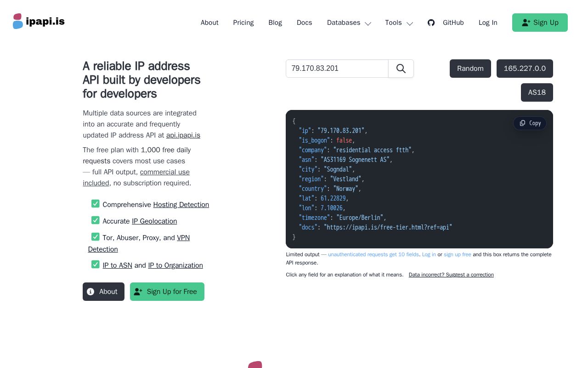588x368 pixels.
Task: Go to the Pricing page
Action: click(x=243, y=23)
